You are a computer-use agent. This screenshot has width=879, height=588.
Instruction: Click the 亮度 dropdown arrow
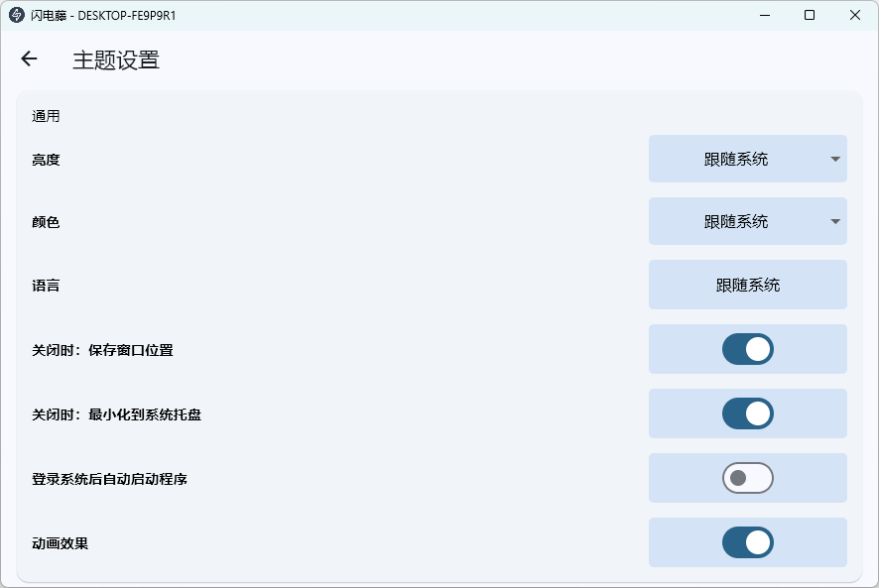click(x=835, y=159)
